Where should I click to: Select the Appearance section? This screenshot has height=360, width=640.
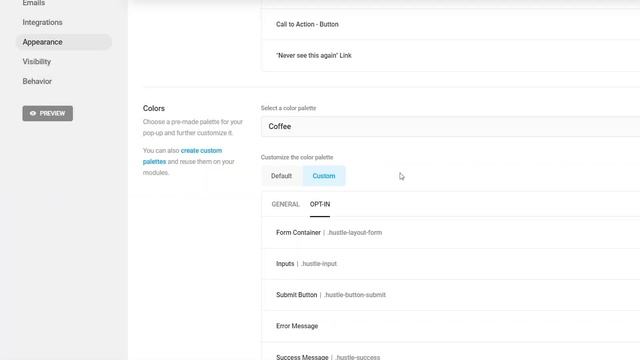click(64, 42)
